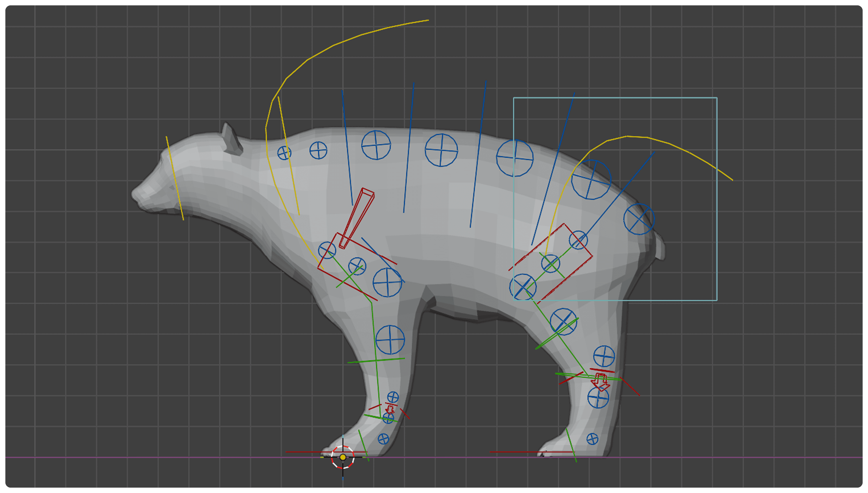Click the large blue circle on front upper leg
Viewport: 868px width, 493px height.
390,340
